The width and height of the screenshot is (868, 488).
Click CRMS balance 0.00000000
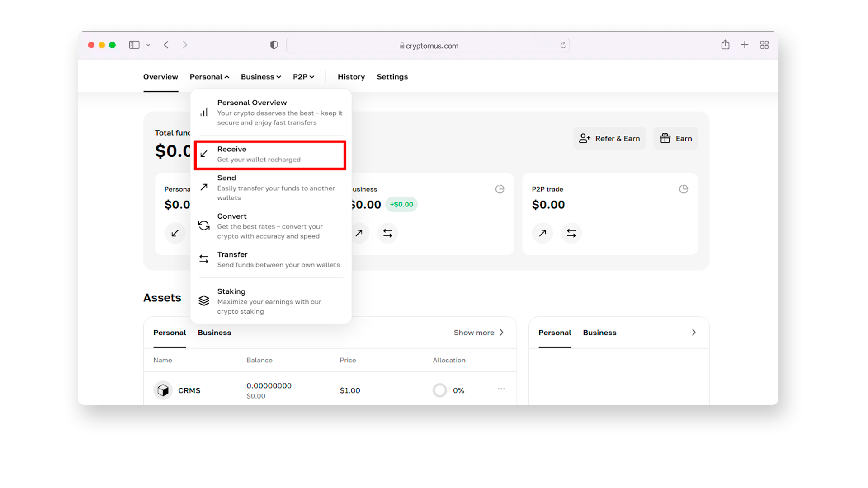tap(269, 385)
